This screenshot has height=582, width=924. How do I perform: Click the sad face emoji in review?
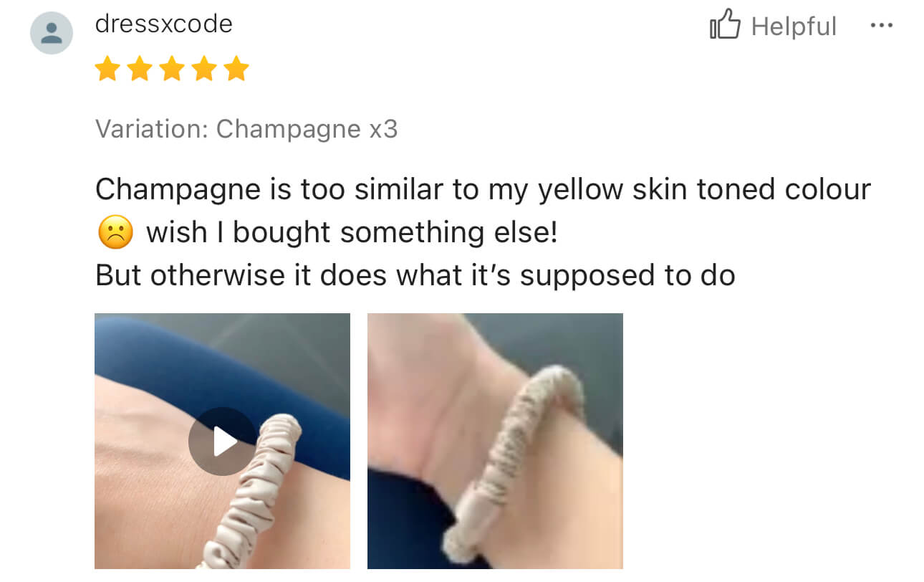coord(115,232)
